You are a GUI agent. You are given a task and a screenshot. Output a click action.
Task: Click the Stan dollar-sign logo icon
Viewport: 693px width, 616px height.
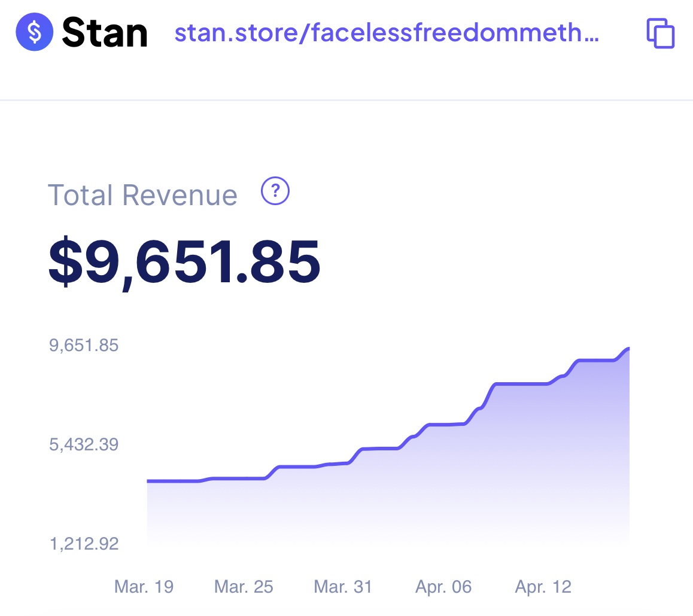(x=35, y=33)
